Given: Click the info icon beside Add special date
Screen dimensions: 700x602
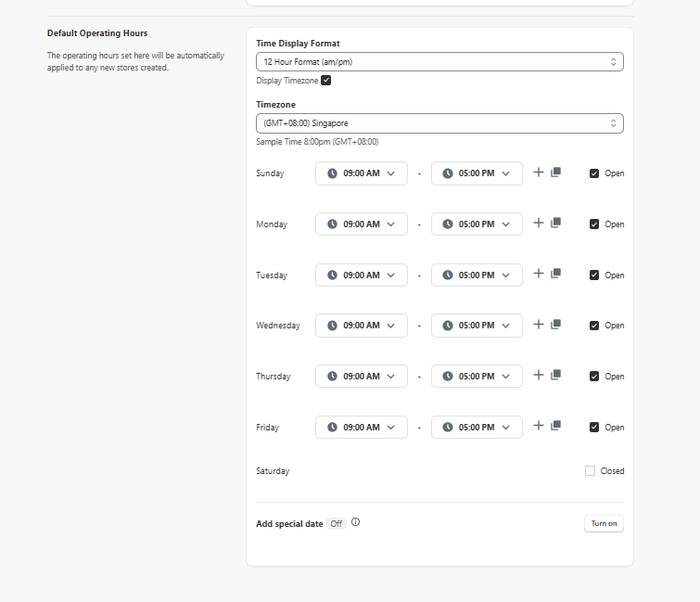Looking at the screenshot, I should (356, 522).
